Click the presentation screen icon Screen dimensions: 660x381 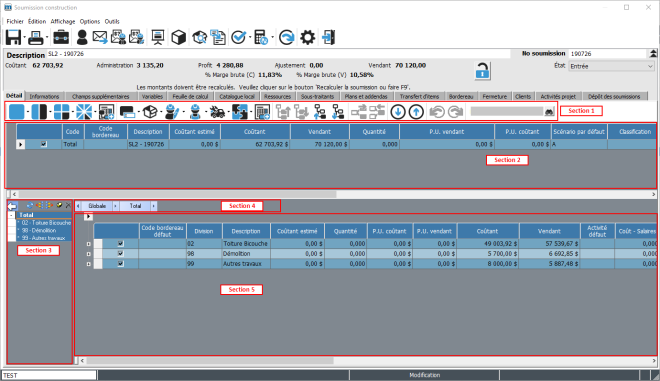[x=158, y=37]
